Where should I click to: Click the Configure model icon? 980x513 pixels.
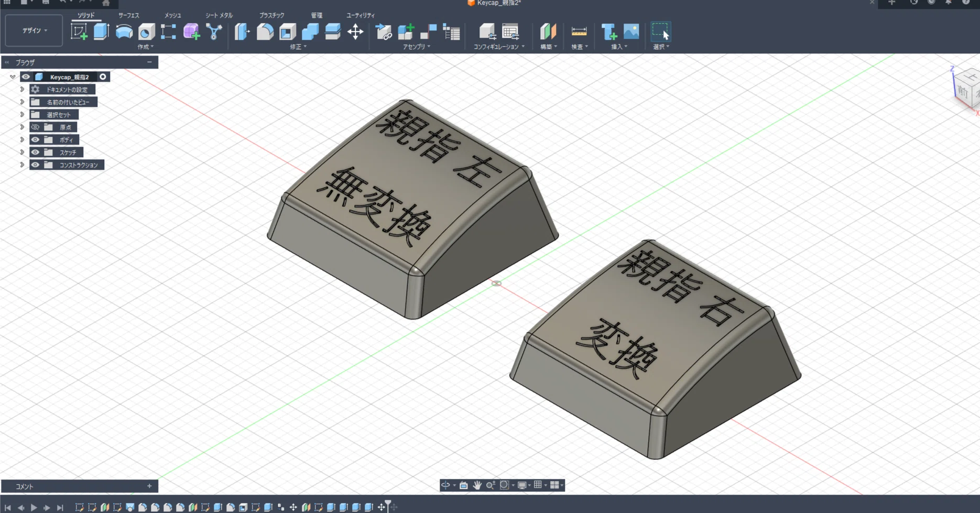point(487,32)
